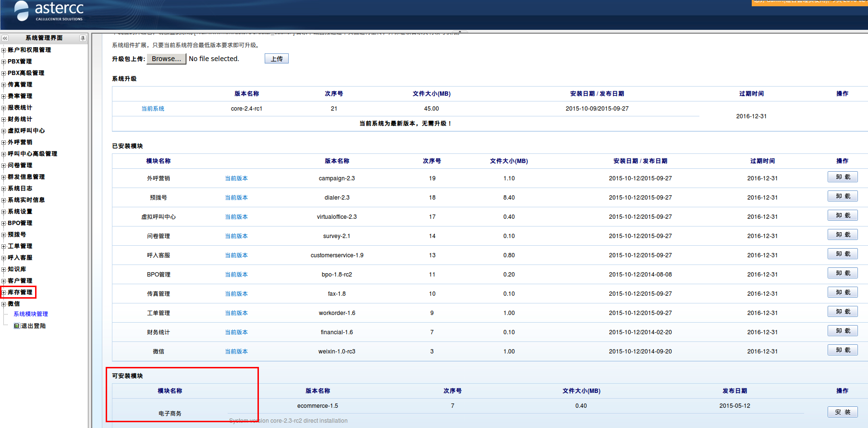
Task: Expand the 账户和权限管理 tree node
Action: pos(4,50)
